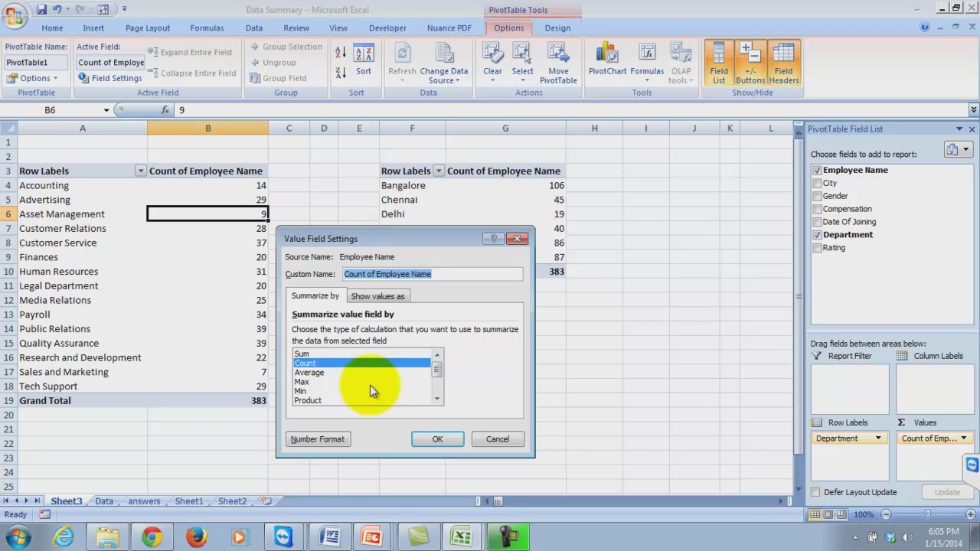980x551 pixels.
Task: Toggle Field Headers display
Action: (783, 64)
